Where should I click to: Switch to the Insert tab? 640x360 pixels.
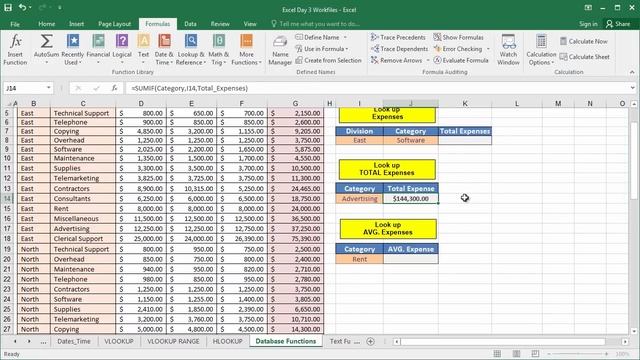(x=76, y=24)
